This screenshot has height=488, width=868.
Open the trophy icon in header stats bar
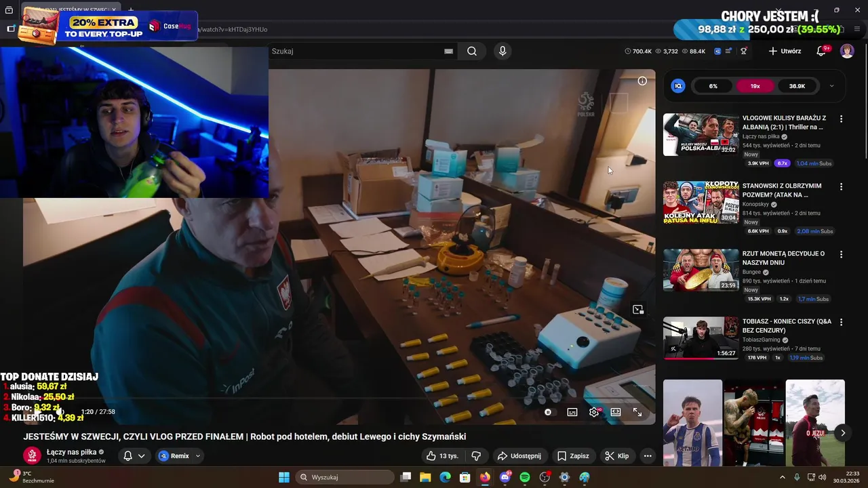(x=744, y=51)
